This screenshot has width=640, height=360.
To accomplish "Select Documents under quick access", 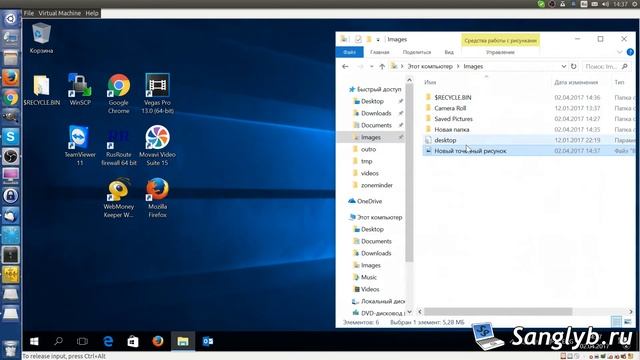I will point(376,125).
